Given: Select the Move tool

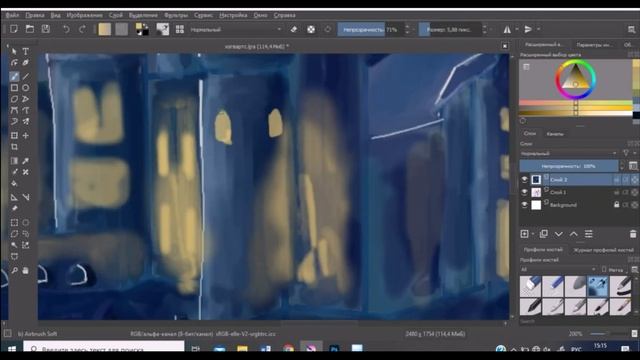Looking at the screenshot, I should point(26,135).
